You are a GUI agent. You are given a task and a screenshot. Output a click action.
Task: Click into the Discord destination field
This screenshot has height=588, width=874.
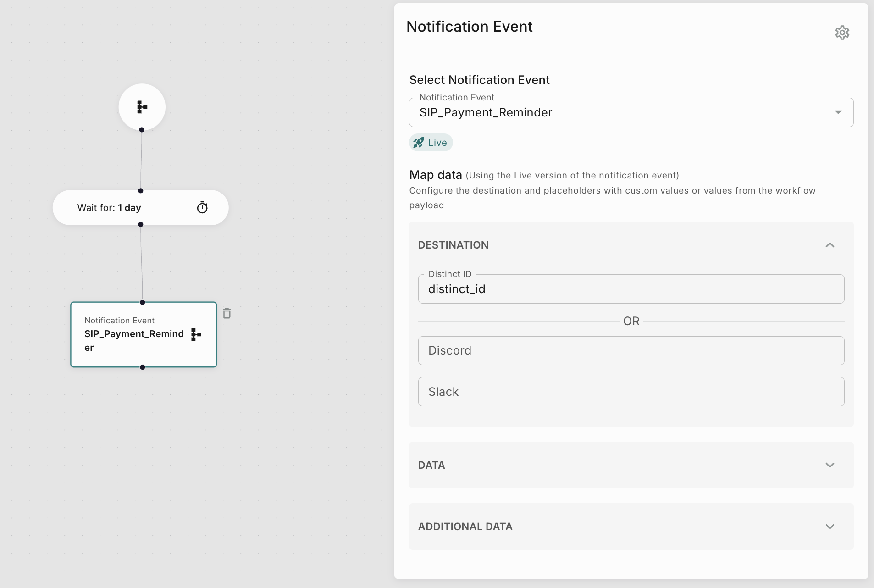coord(631,350)
